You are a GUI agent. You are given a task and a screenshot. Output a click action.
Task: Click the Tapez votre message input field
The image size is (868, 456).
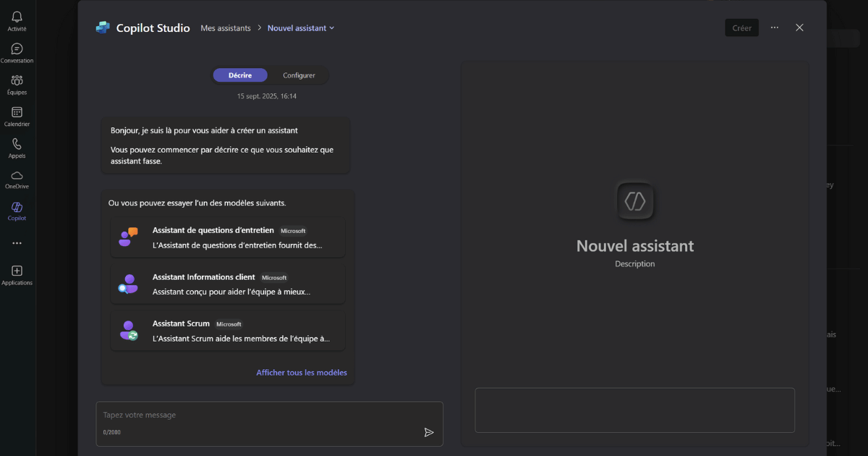217,415
